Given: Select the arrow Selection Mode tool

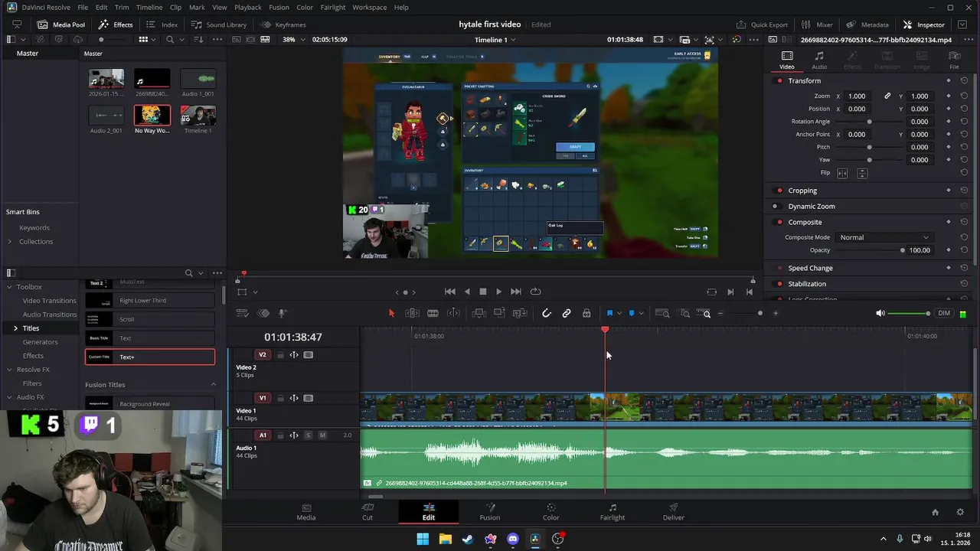Looking at the screenshot, I should click(x=391, y=313).
